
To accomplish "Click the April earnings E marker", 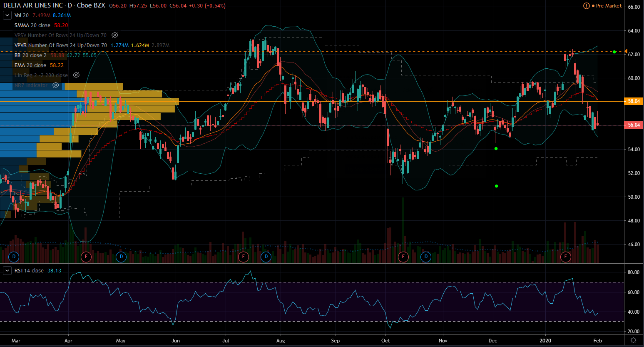I will pos(86,257).
